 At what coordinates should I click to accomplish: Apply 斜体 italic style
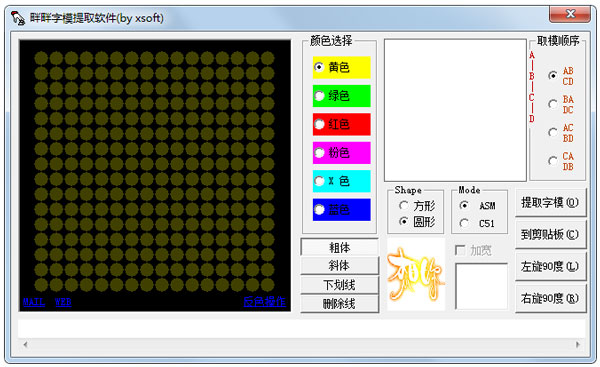click(339, 265)
